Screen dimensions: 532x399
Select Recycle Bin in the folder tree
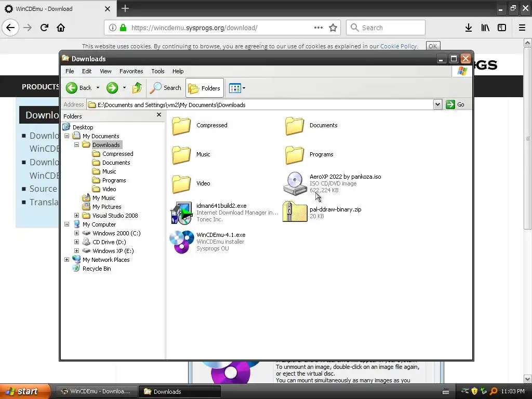(96, 269)
